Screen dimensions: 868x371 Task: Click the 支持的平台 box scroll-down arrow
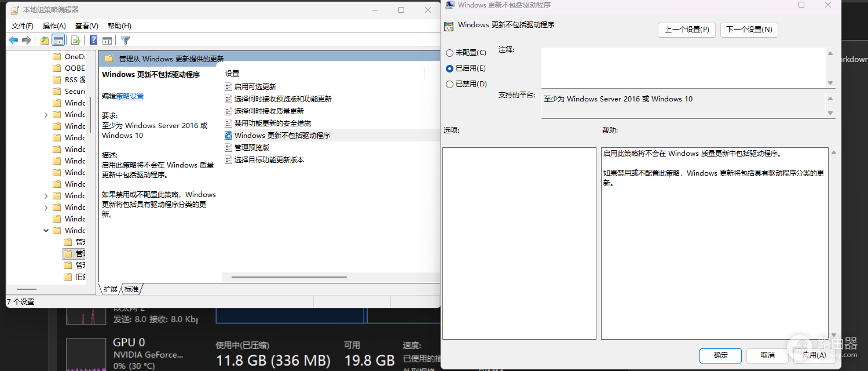(x=831, y=113)
